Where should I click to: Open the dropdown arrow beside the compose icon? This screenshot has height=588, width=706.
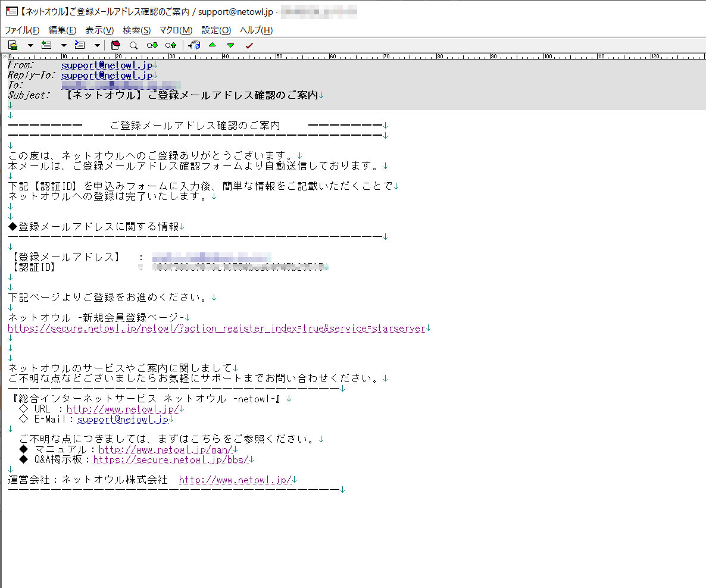30,45
